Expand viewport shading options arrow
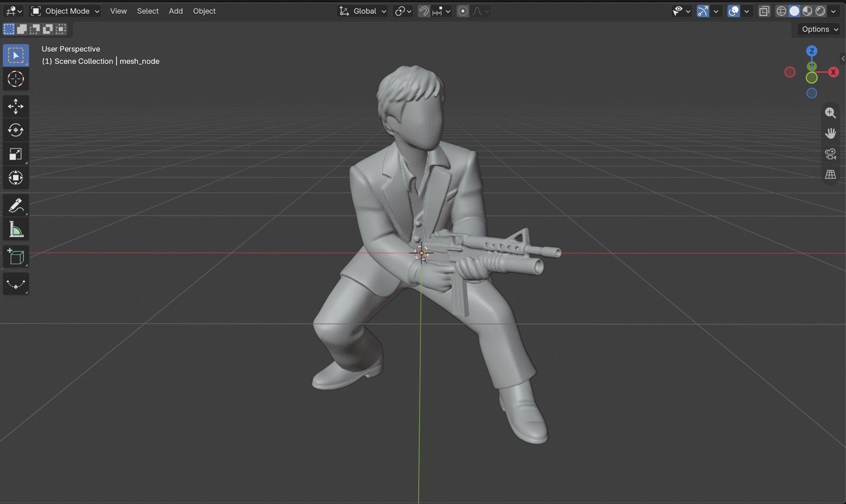 tap(834, 11)
